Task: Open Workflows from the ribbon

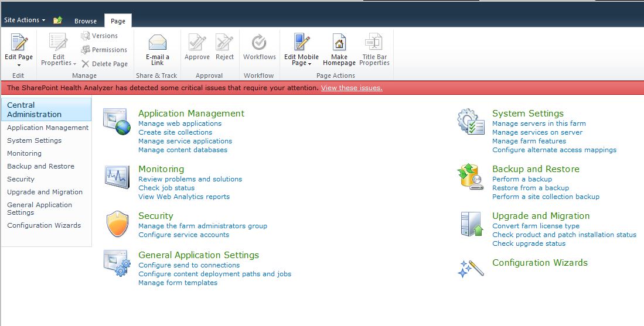Action: [259, 47]
